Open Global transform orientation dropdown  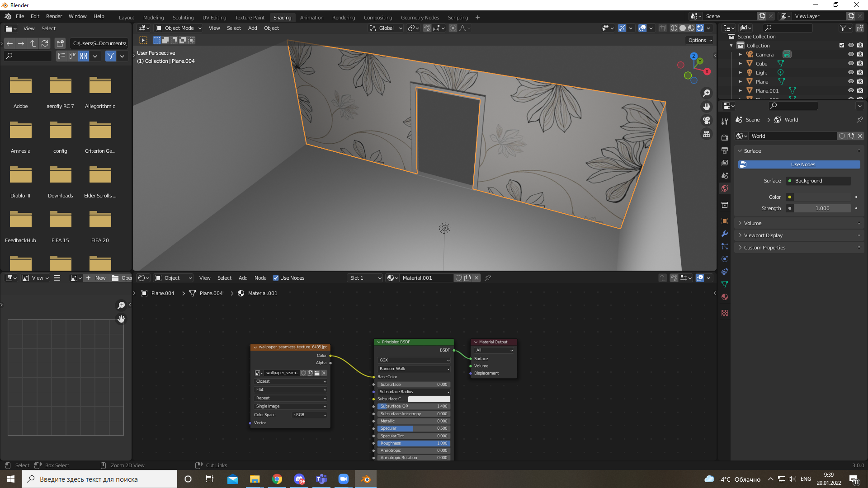point(386,28)
